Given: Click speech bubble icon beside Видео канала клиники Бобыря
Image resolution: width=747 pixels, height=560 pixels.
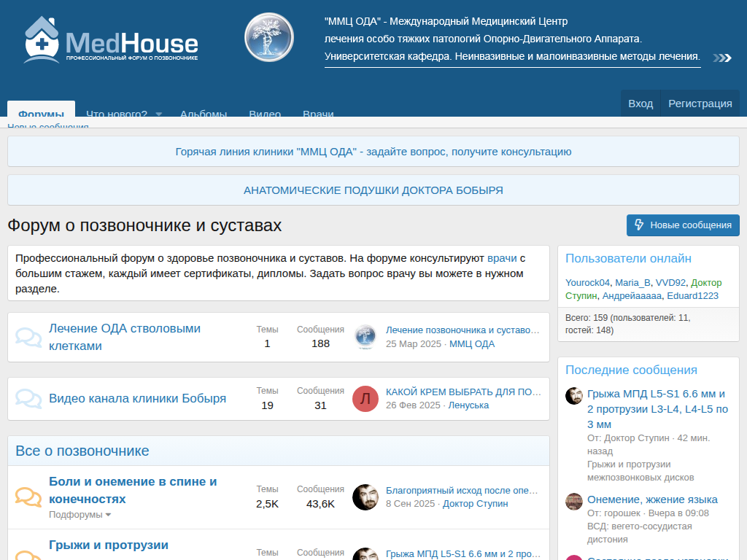Looking at the screenshot, I should coord(28,399).
